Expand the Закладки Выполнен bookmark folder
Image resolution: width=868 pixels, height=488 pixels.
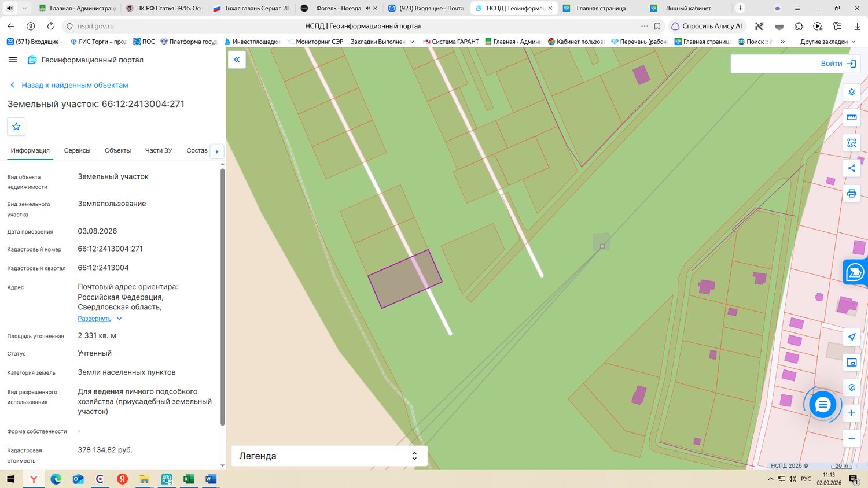(x=382, y=42)
